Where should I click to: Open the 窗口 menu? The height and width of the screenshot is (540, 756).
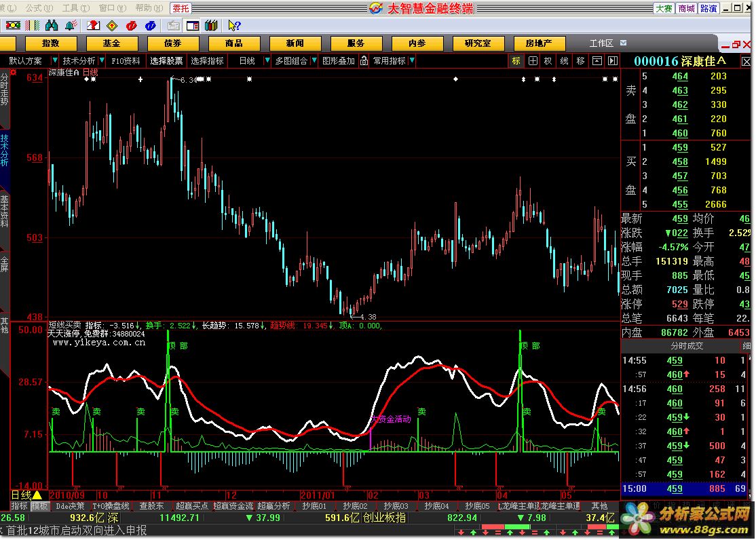click(113, 8)
